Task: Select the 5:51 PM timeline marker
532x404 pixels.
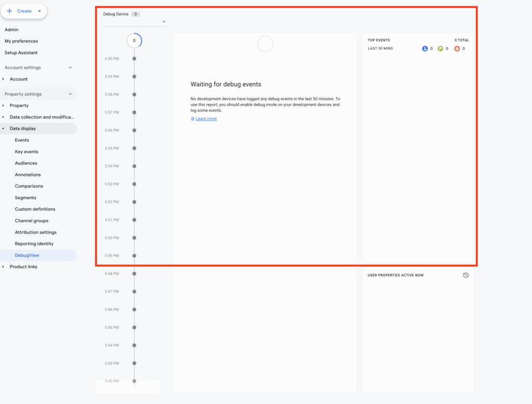Action: [x=135, y=220]
